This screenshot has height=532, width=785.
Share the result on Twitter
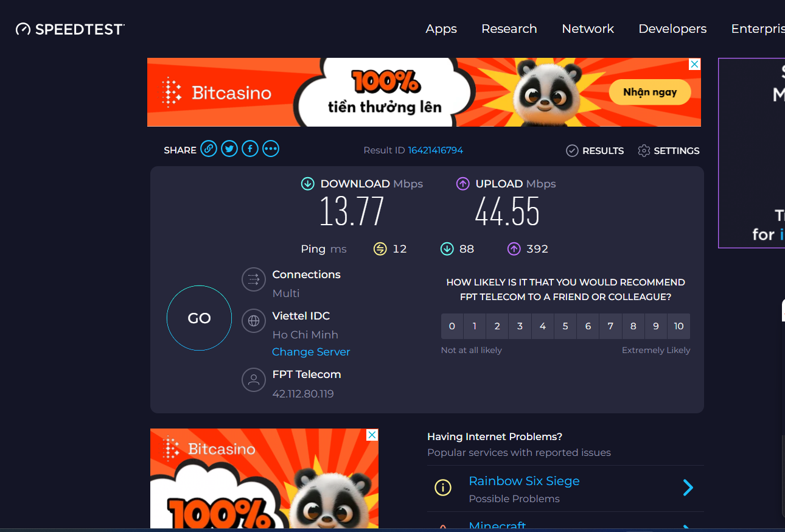coord(229,149)
